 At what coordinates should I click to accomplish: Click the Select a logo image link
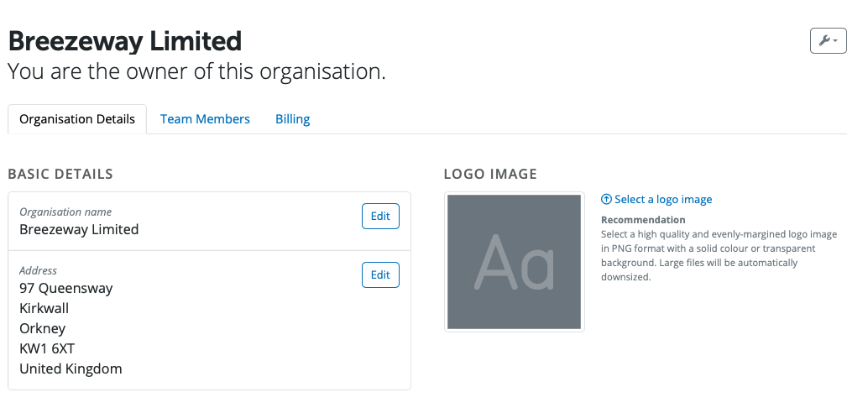[663, 200]
